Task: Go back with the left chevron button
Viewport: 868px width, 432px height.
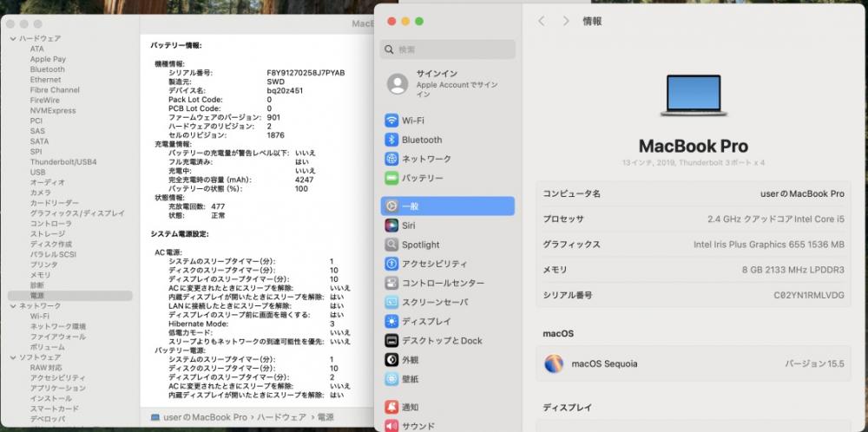Action: (x=542, y=21)
